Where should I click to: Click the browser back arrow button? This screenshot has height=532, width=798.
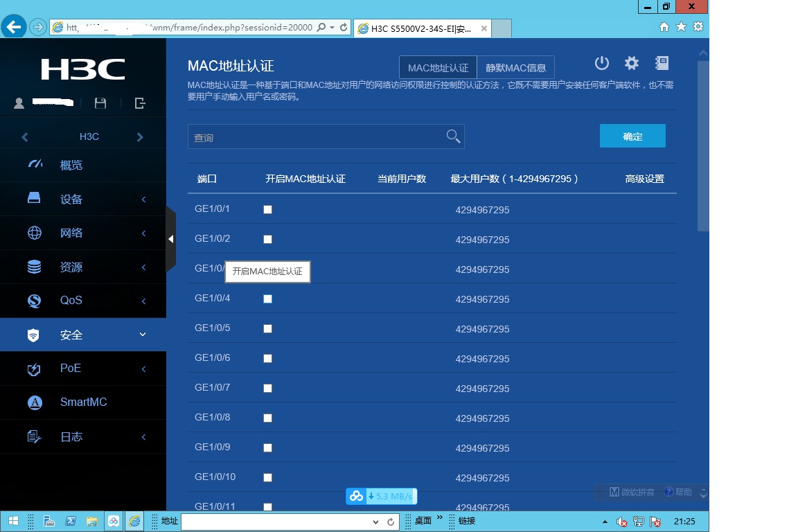pyautogui.click(x=14, y=26)
